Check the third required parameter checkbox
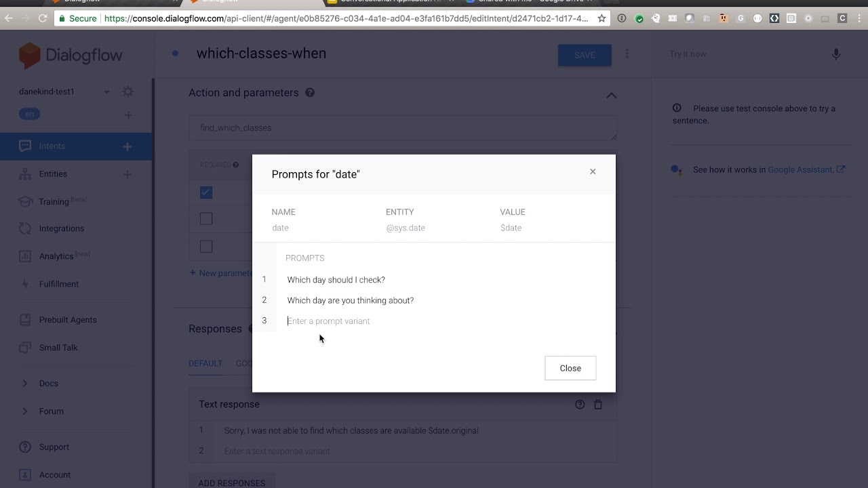The height and width of the screenshot is (488, 868). (206, 247)
